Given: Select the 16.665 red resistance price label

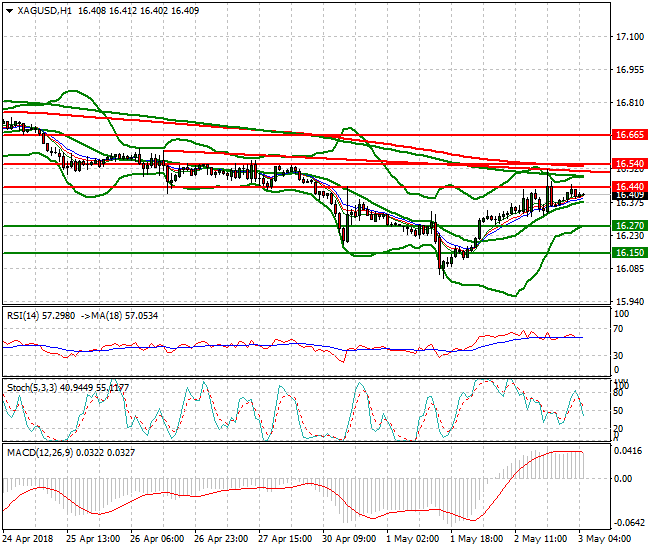Looking at the screenshot, I should (x=630, y=135).
